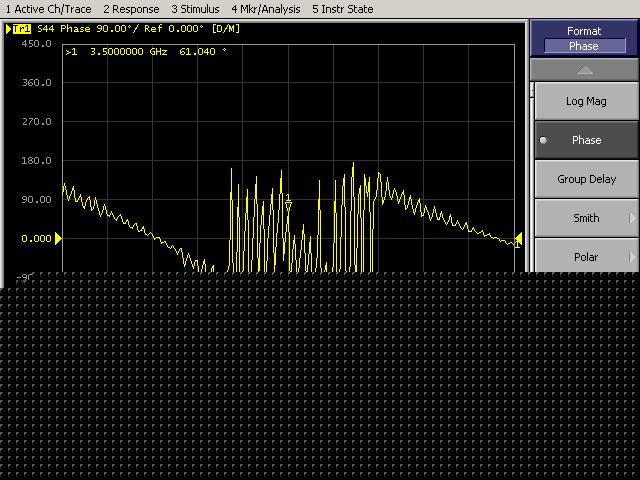Click the S44 measurement parameter text
Image resolution: width=640 pixels, height=480 pixels.
click(x=45, y=29)
